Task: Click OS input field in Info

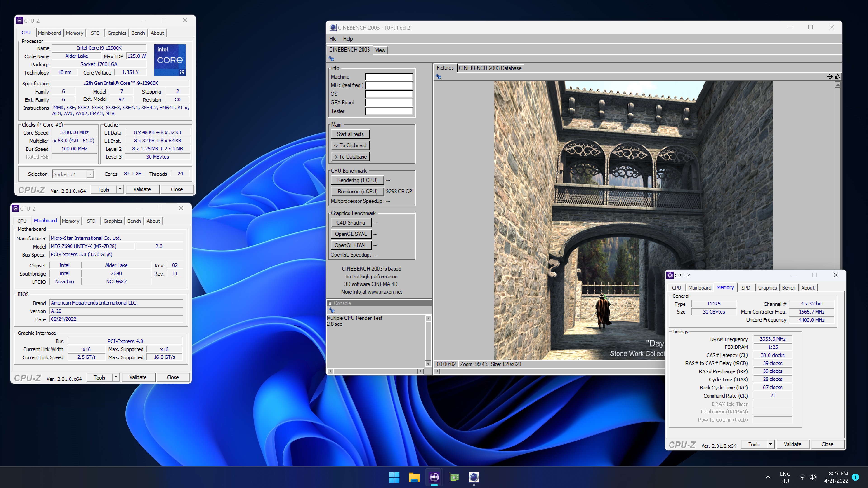Action: click(x=389, y=94)
